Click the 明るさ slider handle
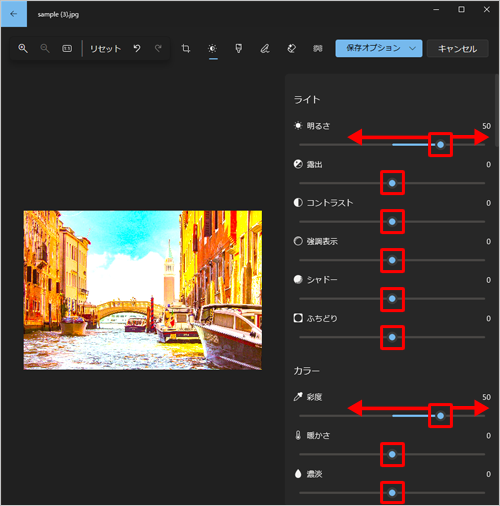 click(x=440, y=145)
